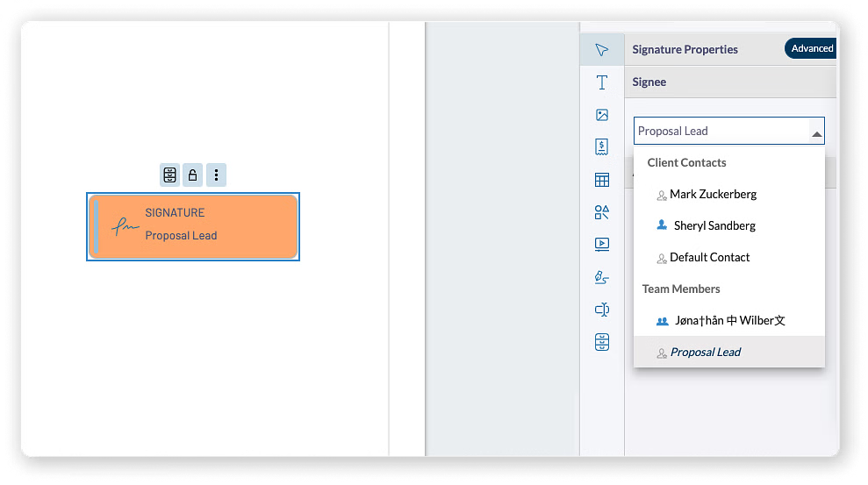
Task: Select the Text tool in sidebar
Action: coord(602,82)
